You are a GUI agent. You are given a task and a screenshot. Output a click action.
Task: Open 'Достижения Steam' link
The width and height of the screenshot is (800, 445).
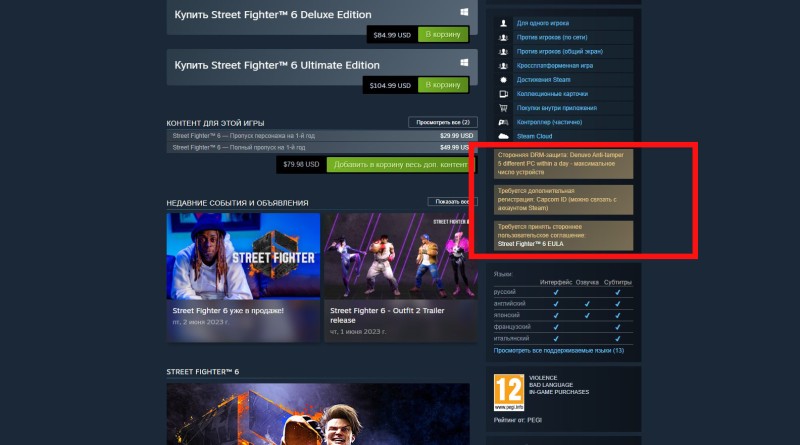point(543,80)
